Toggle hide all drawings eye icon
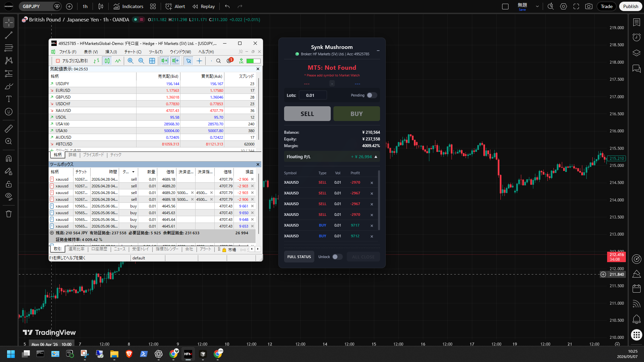Viewport: 644px width, 362px height. [x=9, y=196]
